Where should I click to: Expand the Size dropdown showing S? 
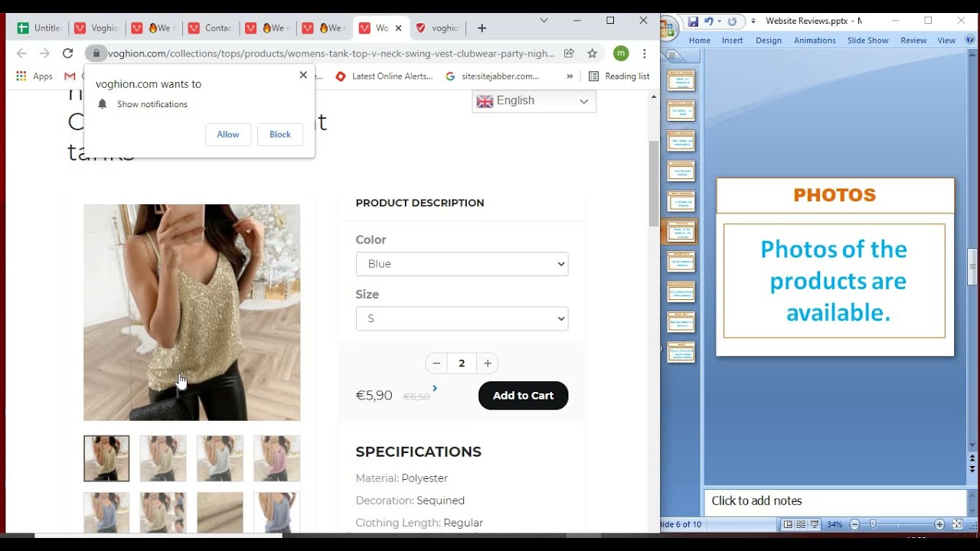462,318
